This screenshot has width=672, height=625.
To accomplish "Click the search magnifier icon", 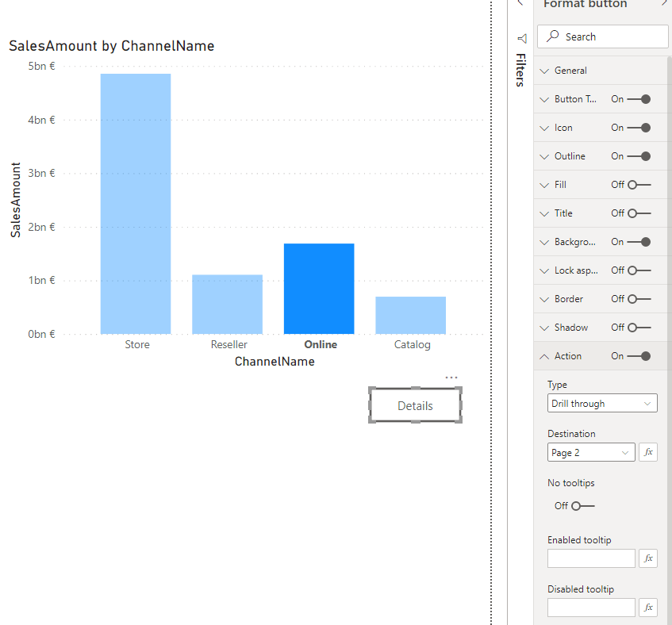I will [553, 36].
